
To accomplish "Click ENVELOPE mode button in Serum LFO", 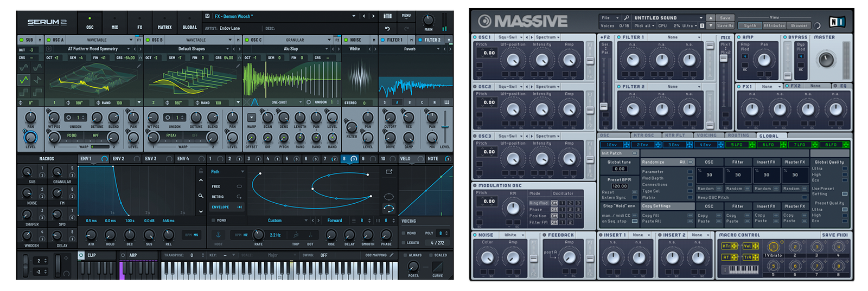I will (226, 207).
